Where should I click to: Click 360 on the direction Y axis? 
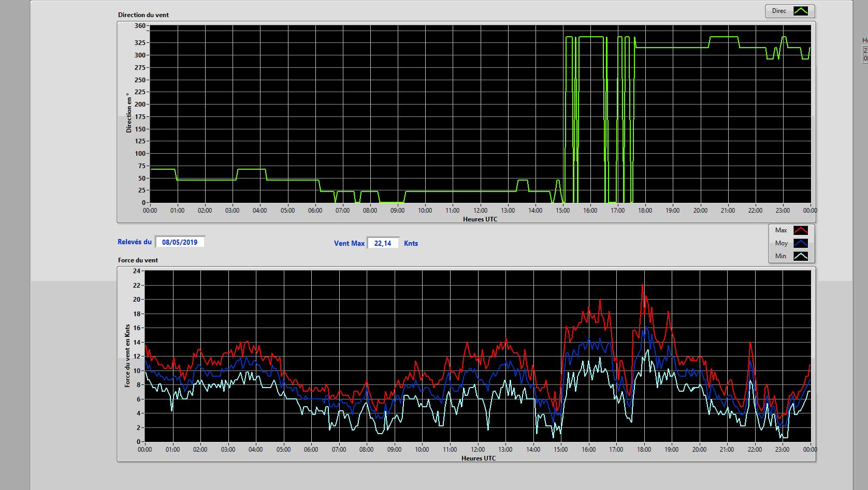pos(140,26)
